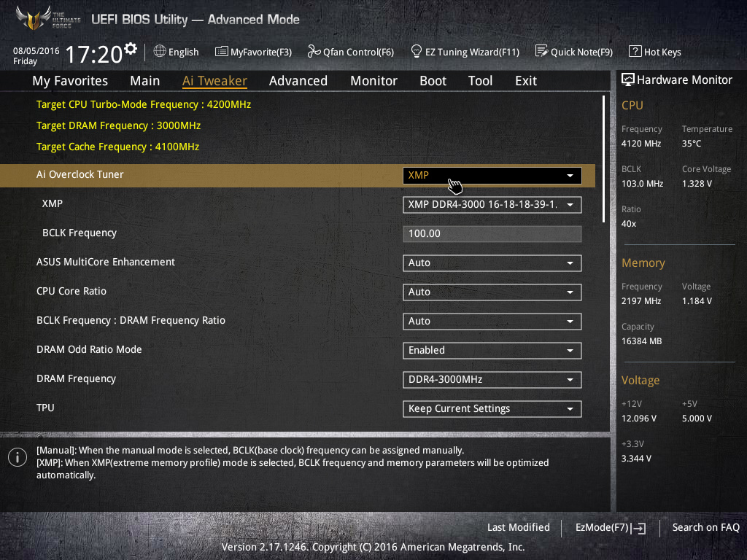Click the Hardware Monitor display icon
Screen dimensions: 747x560
pyautogui.click(x=628, y=80)
